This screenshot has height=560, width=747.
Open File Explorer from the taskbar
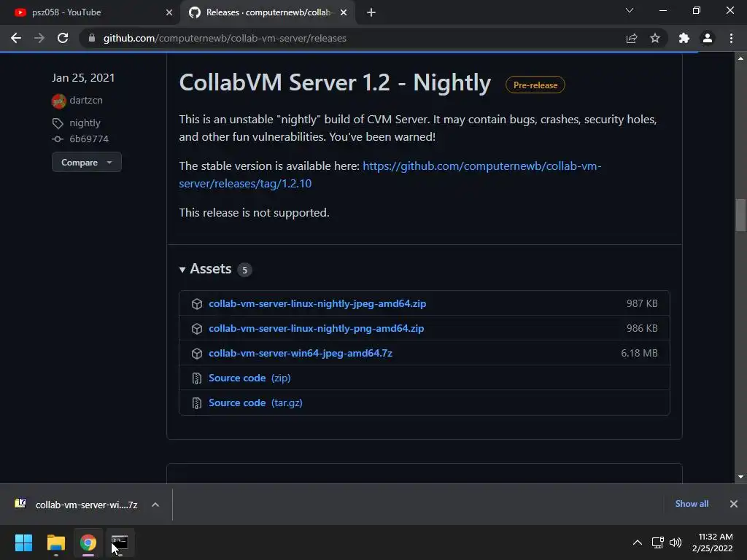(55, 542)
